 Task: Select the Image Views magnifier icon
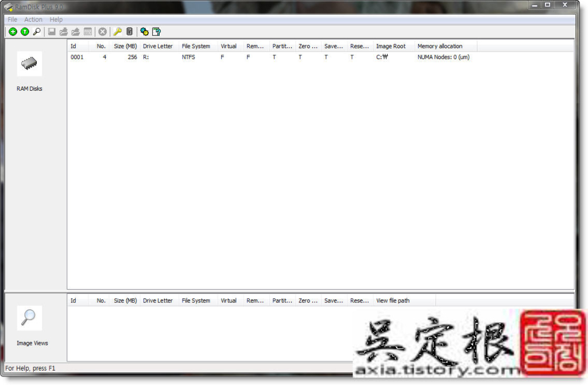(29, 318)
